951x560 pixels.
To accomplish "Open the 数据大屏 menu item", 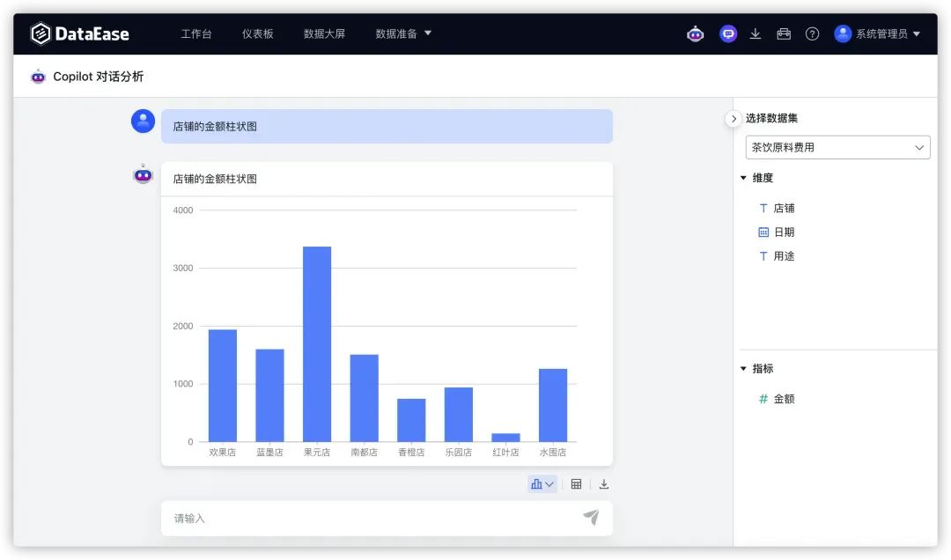I will pyautogui.click(x=324, y=34).
